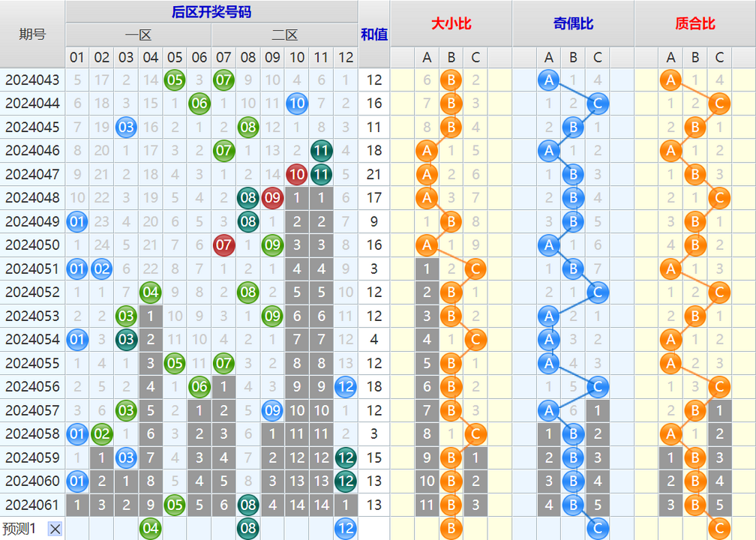Screen dimensions: 756x540
Task: Select the red 10 ball in row 2024047
Action: (297, 174)
